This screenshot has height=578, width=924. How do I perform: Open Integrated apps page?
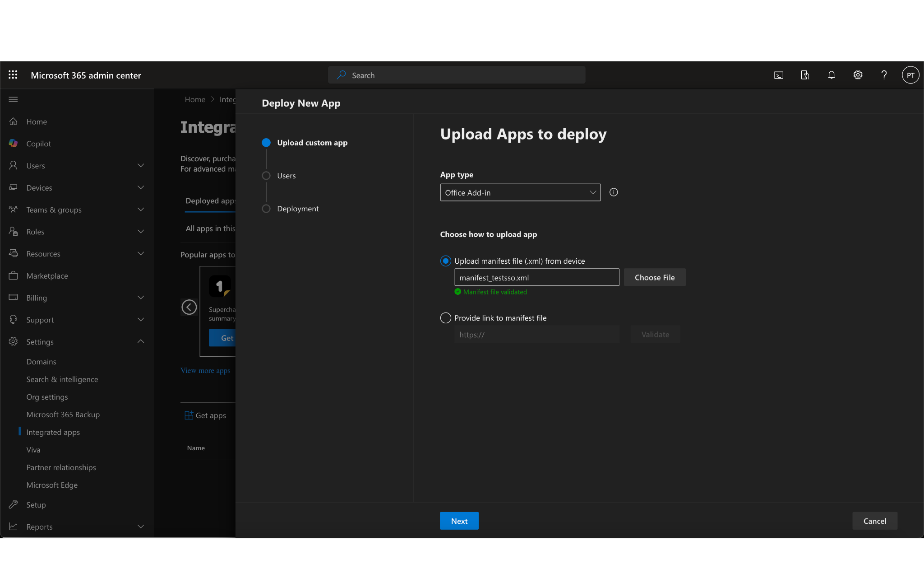pyautogui.click(x=53, y=432)
